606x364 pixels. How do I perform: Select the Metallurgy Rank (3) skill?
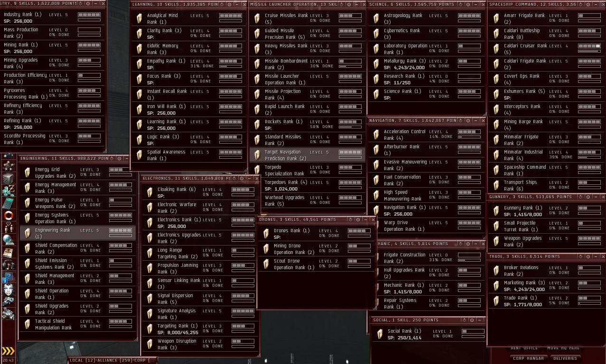pyautogui.click(x=427, y=64)
